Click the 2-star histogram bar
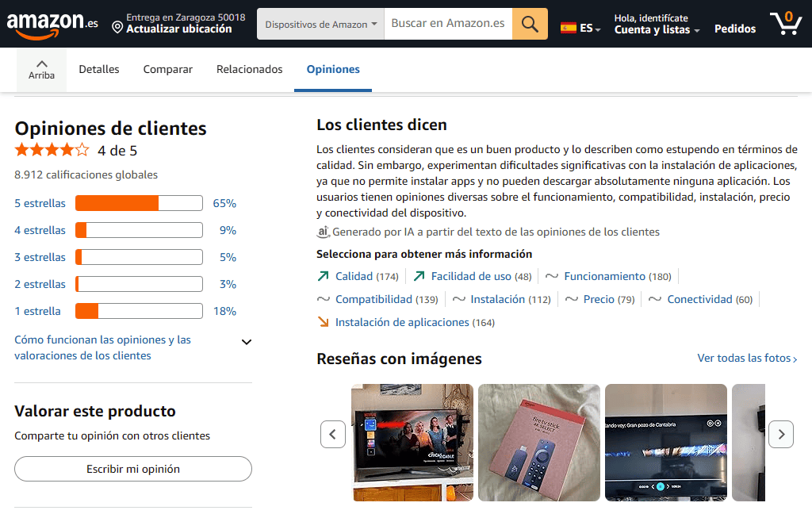 pyautogui.click(x=139, y=284)
